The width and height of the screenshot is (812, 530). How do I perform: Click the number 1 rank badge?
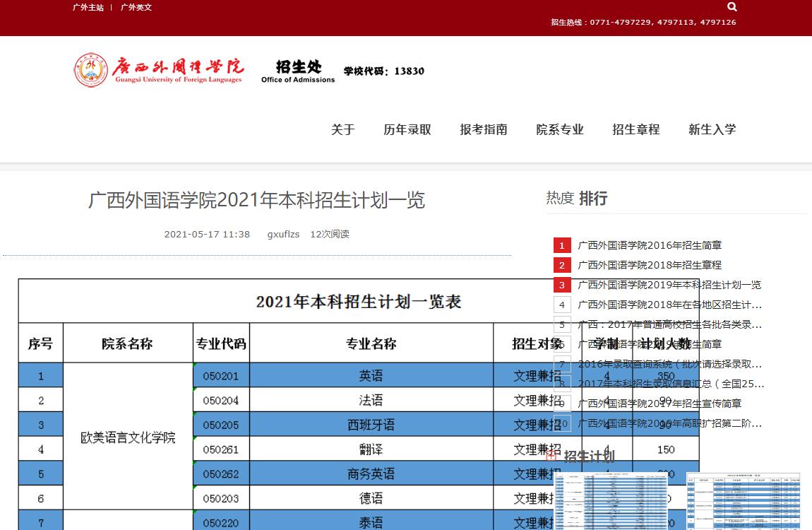[x=562, y=246]
